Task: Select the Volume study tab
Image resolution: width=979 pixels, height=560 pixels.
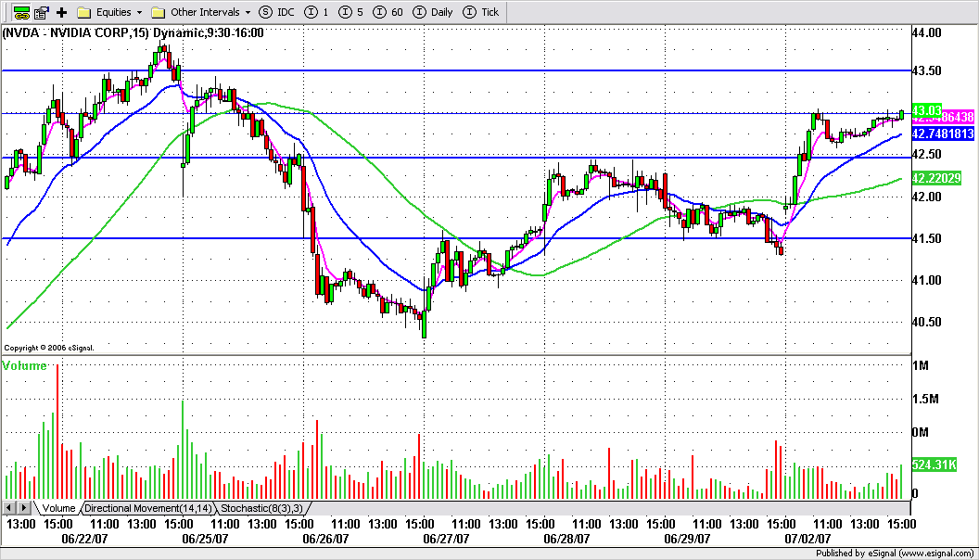Action: [58, 508]
